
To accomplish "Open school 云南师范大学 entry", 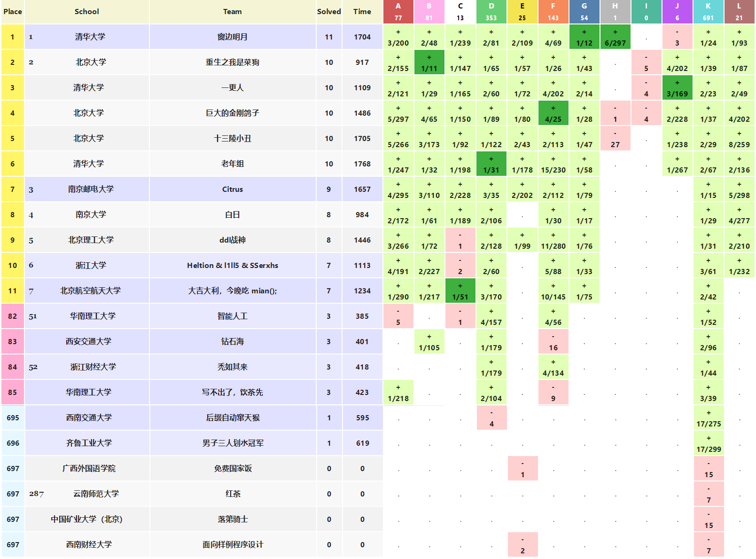I will click(x=96, y=494).
